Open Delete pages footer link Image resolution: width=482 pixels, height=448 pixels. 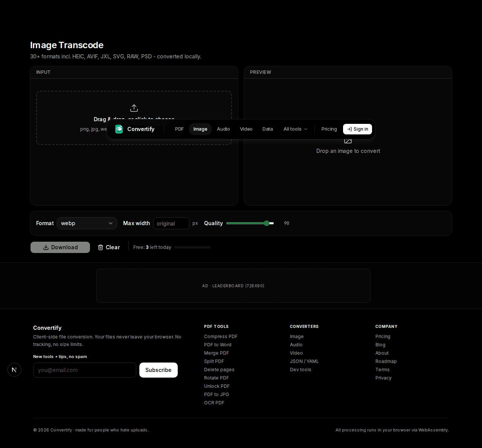point(219,370)
